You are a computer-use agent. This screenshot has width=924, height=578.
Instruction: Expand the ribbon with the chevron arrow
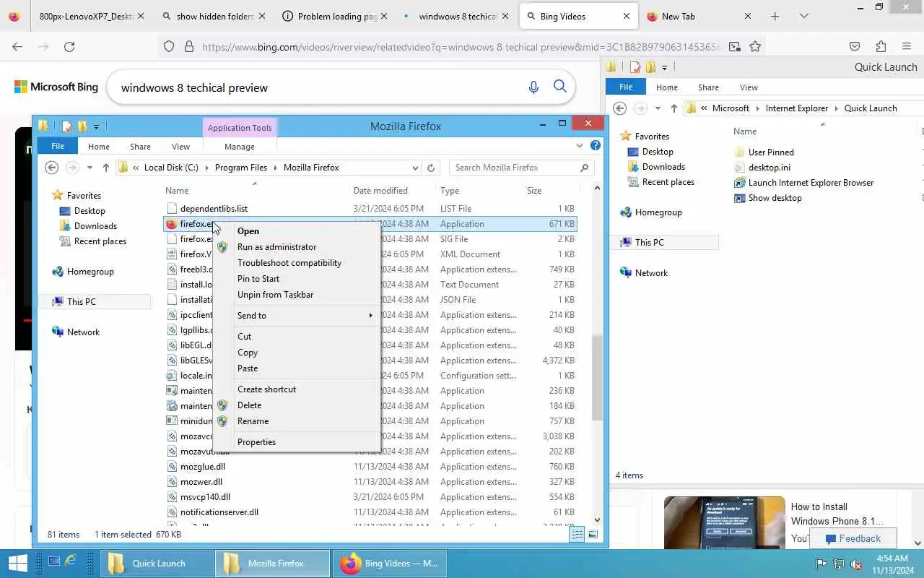click(580, 145)
